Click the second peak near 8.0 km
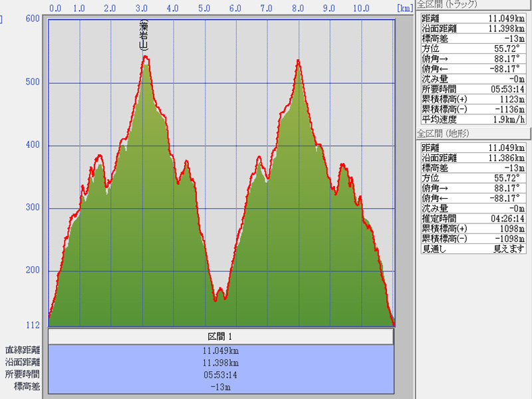The width and height of the screenshot is (532, 399). click(x=299, y=61)
